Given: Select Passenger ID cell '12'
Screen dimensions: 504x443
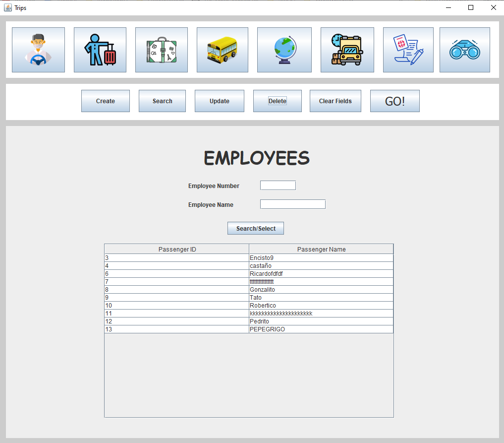Looking at the screenshot, I should (x=177, y=321).
